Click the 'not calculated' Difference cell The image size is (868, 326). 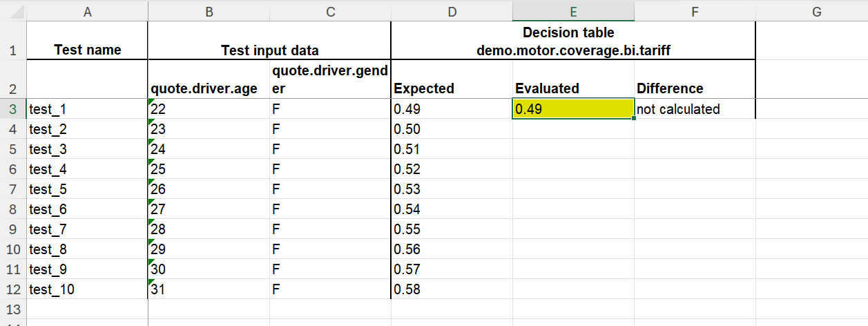[x=695, y=109]
